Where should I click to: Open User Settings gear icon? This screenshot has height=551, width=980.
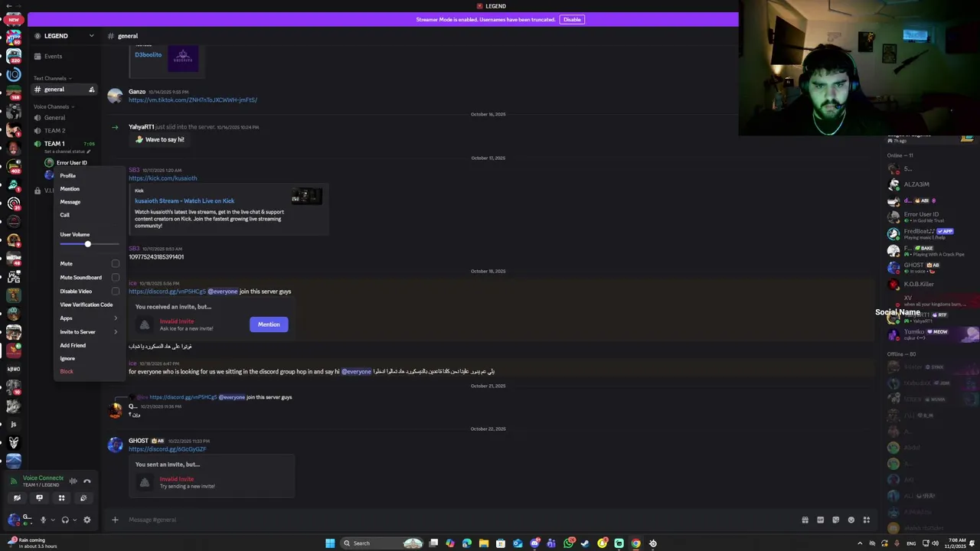[x=87, y=520]
